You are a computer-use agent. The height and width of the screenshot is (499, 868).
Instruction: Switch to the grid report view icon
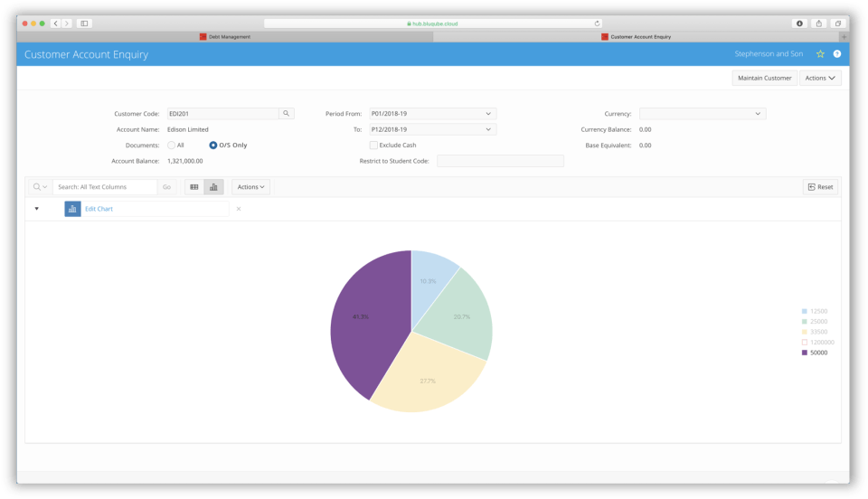click(x=194, y=187)
